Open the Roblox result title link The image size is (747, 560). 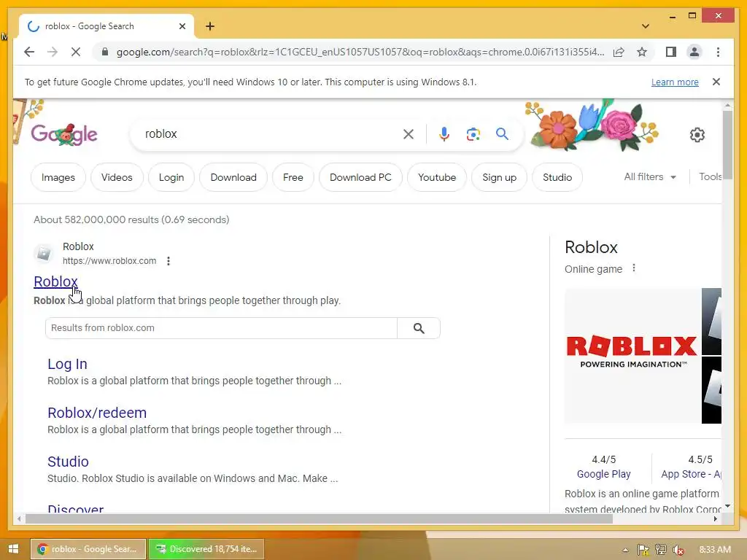tap(55, 281)
